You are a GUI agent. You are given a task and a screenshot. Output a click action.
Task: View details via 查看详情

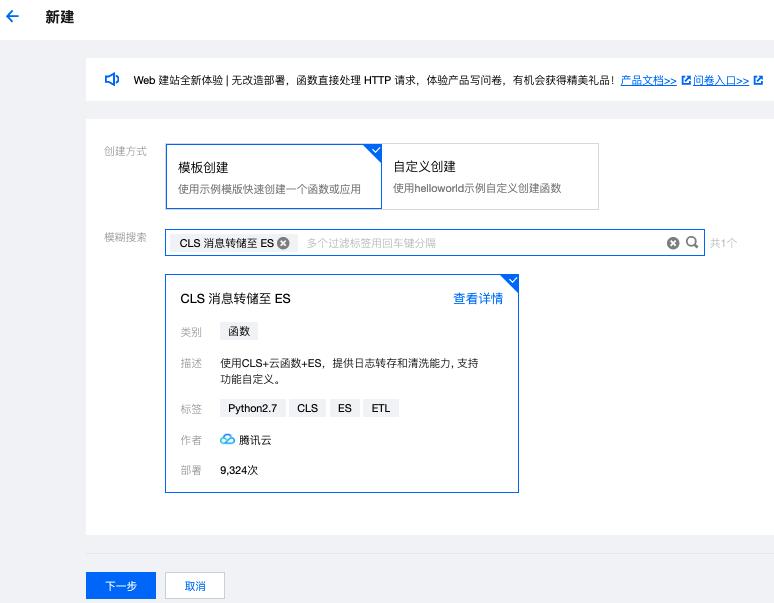click(478, 298)
